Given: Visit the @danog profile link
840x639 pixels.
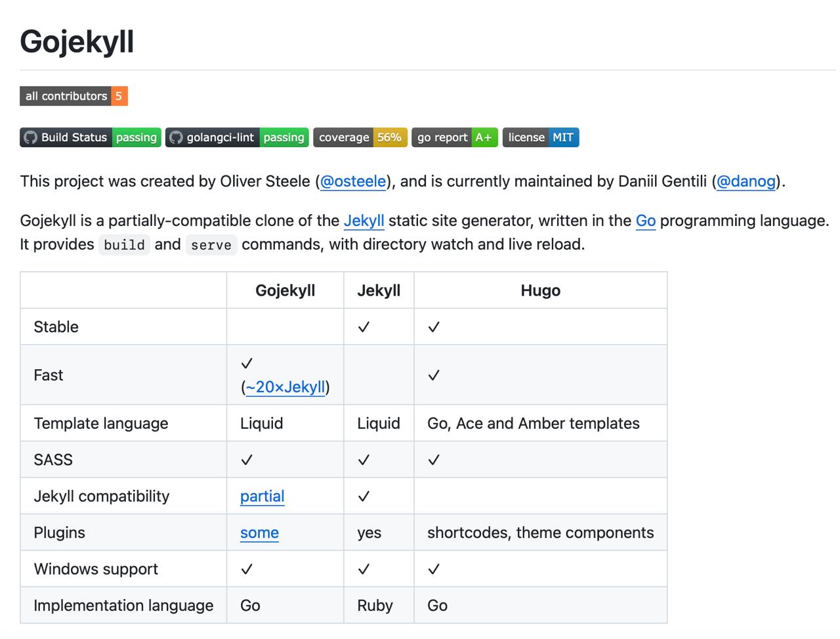Looking at the screenshot, I should [x=746, y=181].
